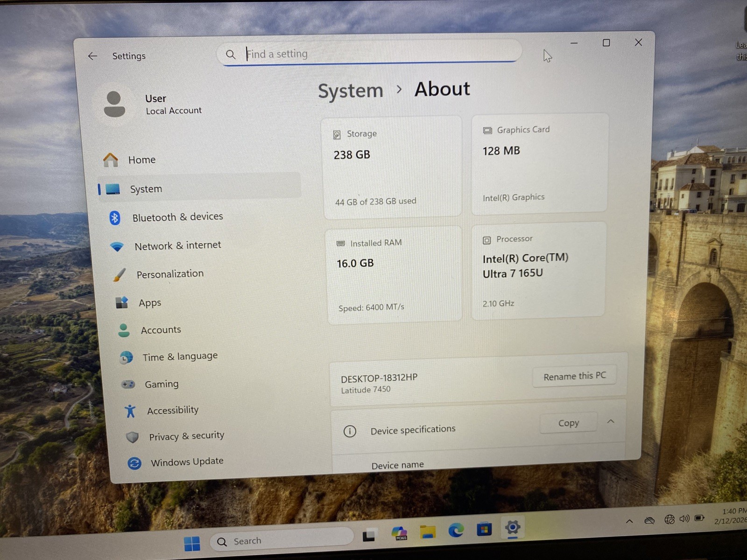This screenshot has height=560, width=747.
Task: Click the Intel(R) Graphics text
Action: pos(514,197)
